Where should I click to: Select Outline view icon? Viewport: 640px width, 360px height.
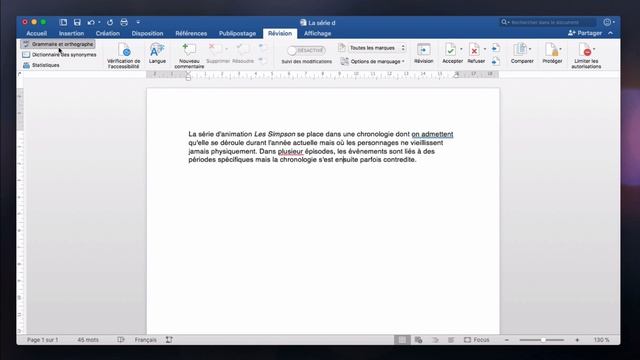435,340
